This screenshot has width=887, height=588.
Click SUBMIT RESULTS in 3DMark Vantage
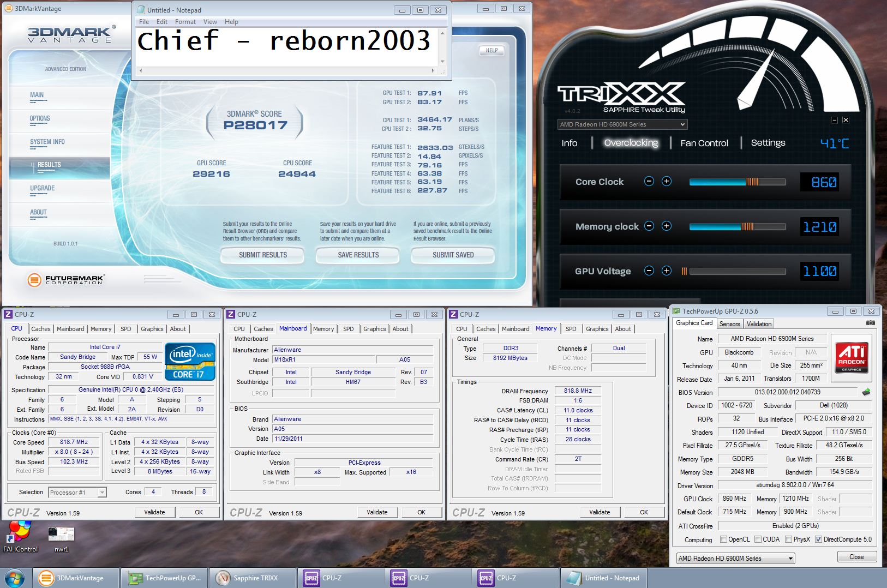[263, 255]
